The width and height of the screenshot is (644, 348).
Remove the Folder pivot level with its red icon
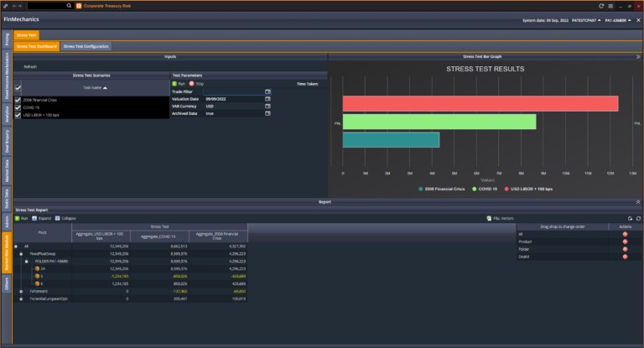[x=625, y=249]
